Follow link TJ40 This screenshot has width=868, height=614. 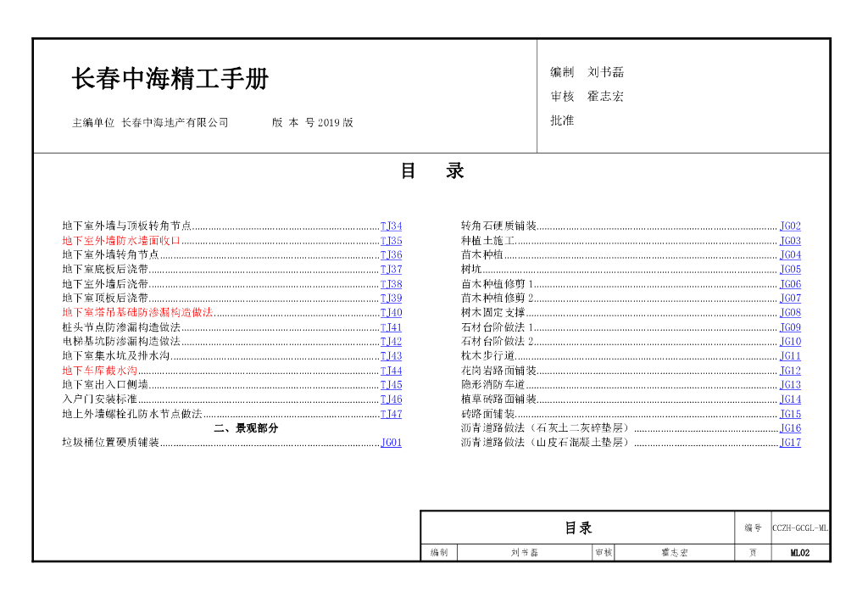click(x=391, y=312)
